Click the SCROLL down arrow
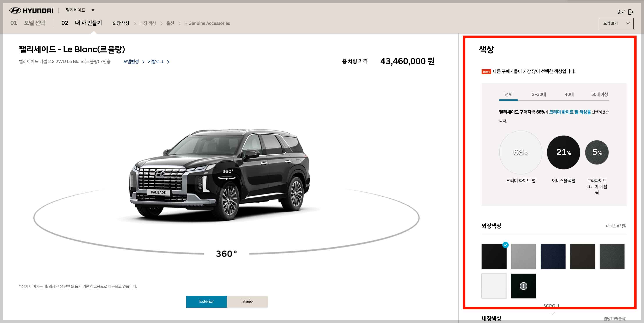The width and height of the screenshot is (644, 323). (x=551, y=314)
